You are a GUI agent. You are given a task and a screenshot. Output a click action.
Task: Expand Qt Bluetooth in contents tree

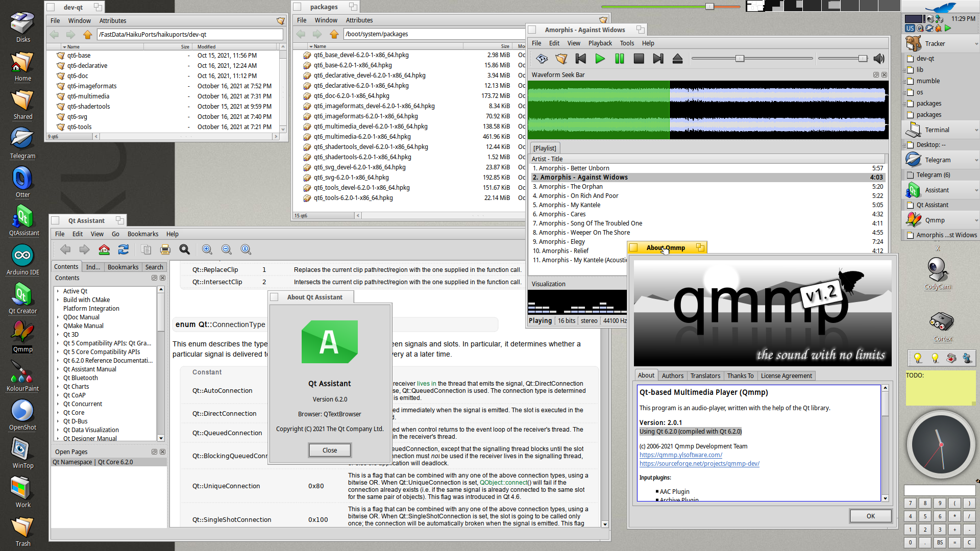[58, 378]
